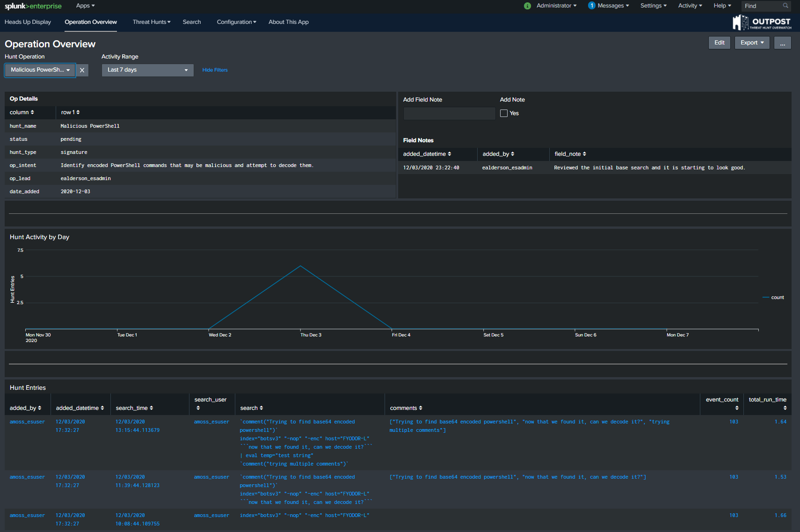Clear the Hunt Operation selection with X
Viewport: 800px width, 532px height.
[x=82, y=70]
